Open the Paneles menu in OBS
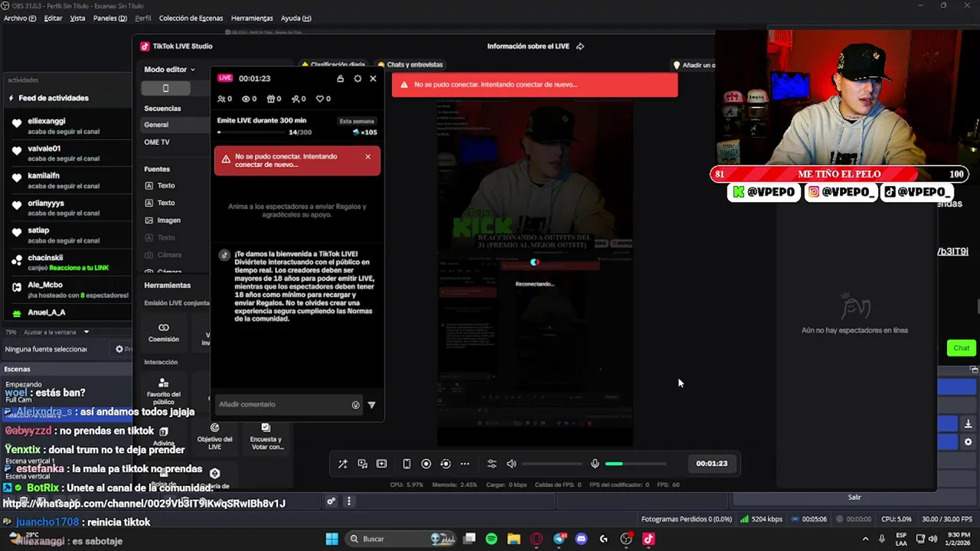Viewport: 980px width, 551px height. [109, 18]
